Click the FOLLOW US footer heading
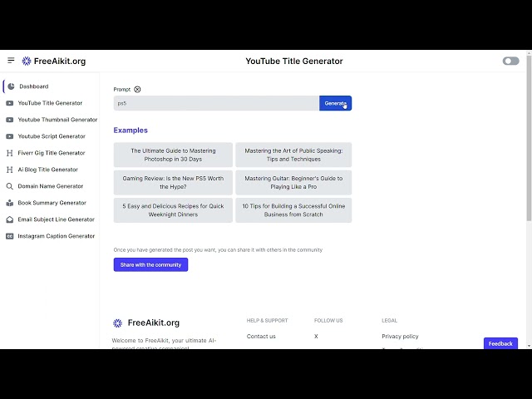Screen dimensions: 532x399 328,320
